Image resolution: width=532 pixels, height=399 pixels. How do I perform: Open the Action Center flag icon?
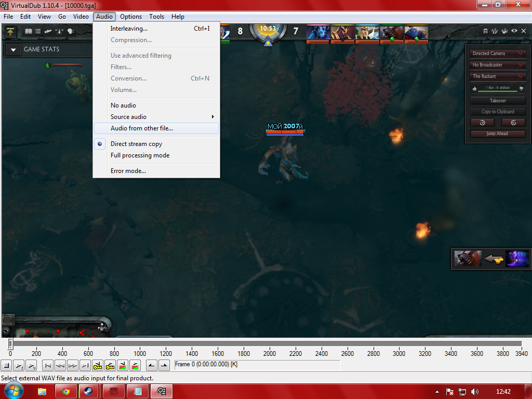coord(450,392)
